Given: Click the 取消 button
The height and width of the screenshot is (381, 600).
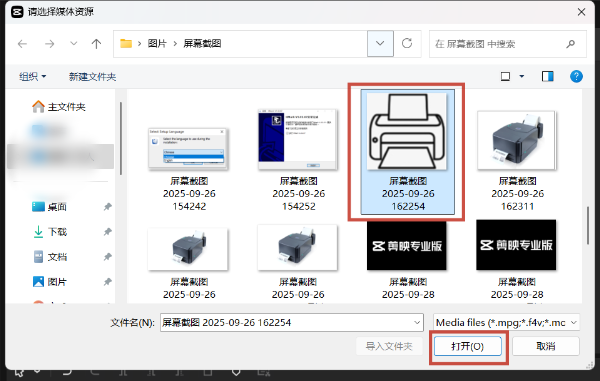Looking at the screenshot, I should (x=546, y=346).
